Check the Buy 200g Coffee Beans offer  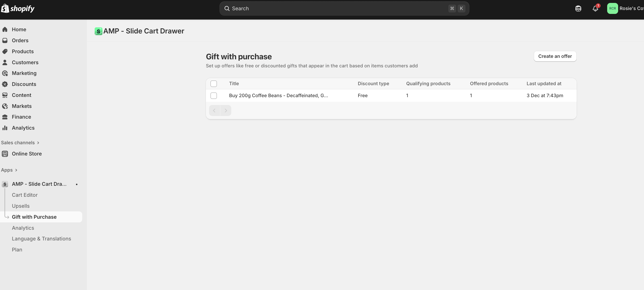coord(213,96)
